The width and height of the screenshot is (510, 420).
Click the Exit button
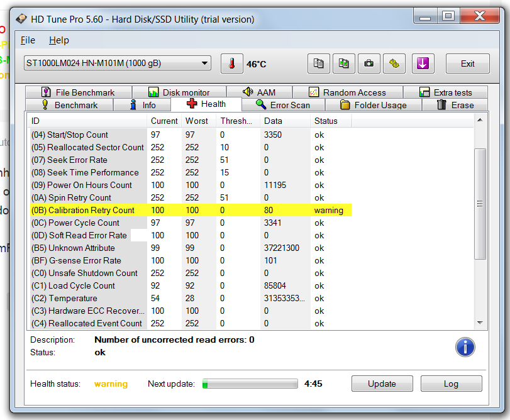[x=468, y=64]
